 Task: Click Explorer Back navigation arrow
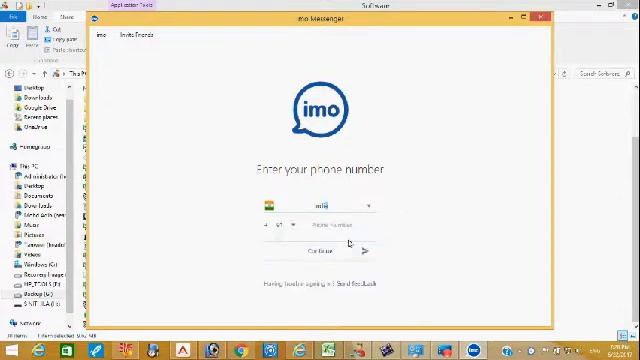point(9,74)
